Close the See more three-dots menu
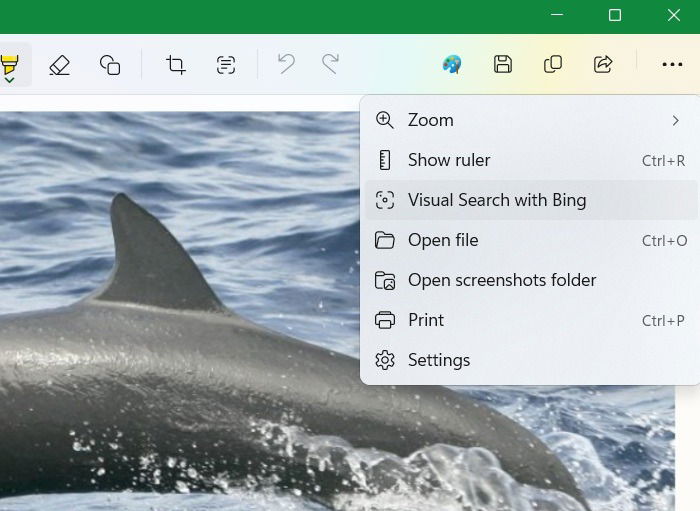 (x=672, y=65)
